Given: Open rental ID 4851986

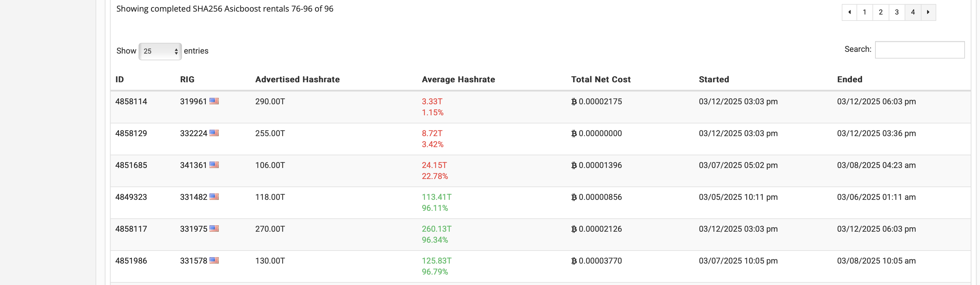Looking at the screenshot, I should [131, 261].
